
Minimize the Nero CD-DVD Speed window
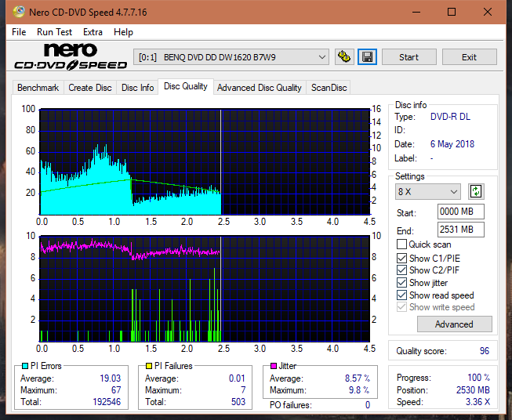(416, 12)
